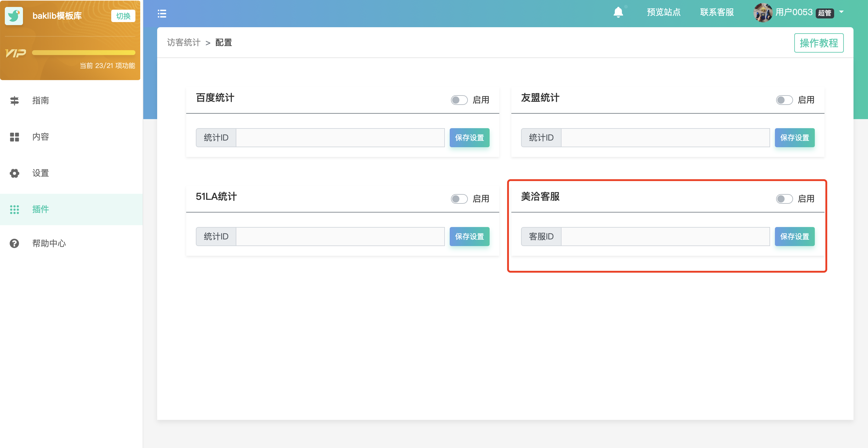The height and width of the screenshot is (448, 868).
Task: Click the baklib bird logo icon
Action: tap(14, 16)
